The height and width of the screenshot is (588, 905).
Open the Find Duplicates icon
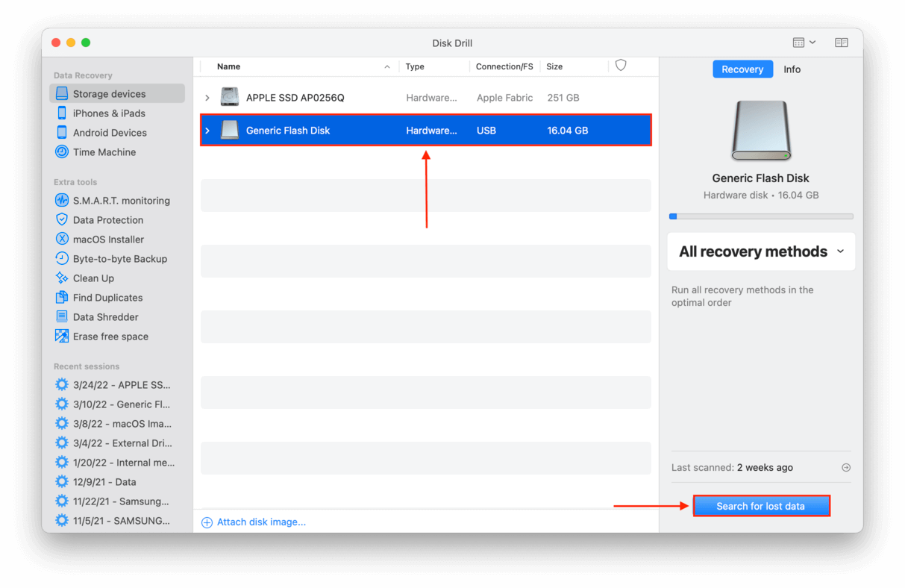pyautogui.click(x=62, y=298)
